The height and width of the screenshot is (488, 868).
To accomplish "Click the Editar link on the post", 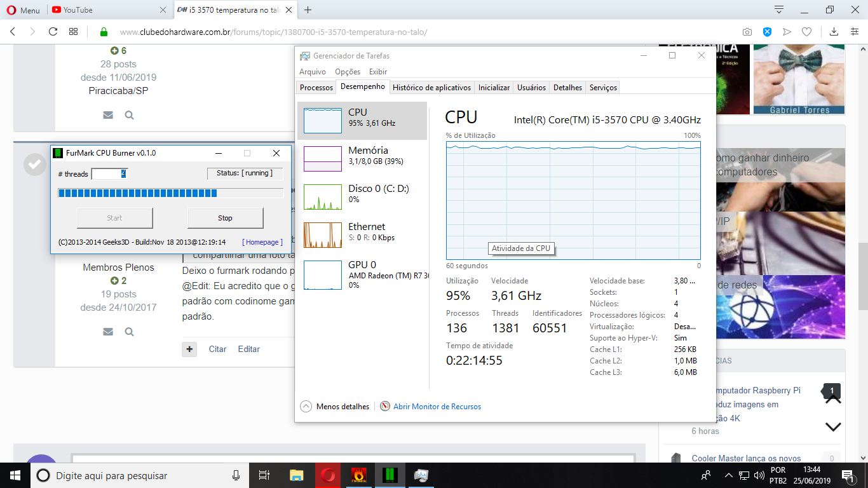I will click(249, 349).
